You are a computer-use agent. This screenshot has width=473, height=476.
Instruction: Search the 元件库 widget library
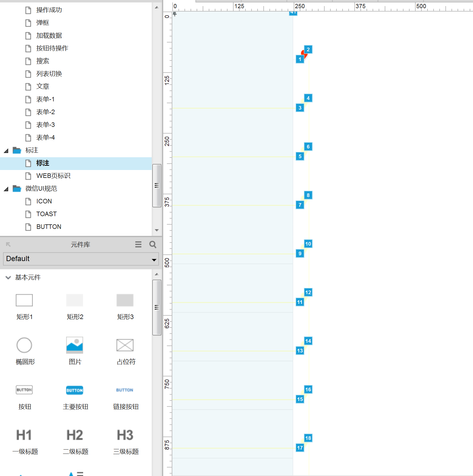[x=153, y=244]
